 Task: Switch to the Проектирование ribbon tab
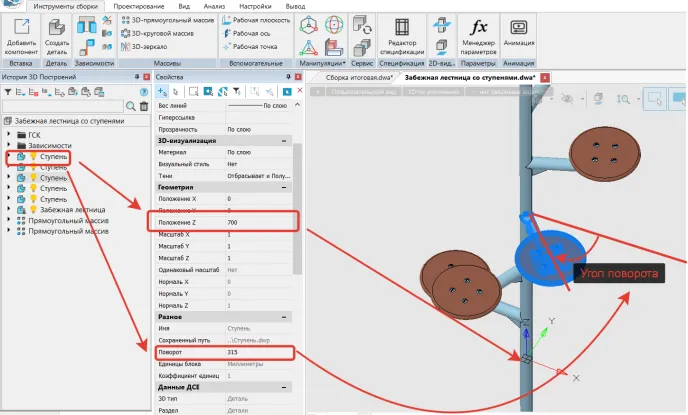point(139,7)
